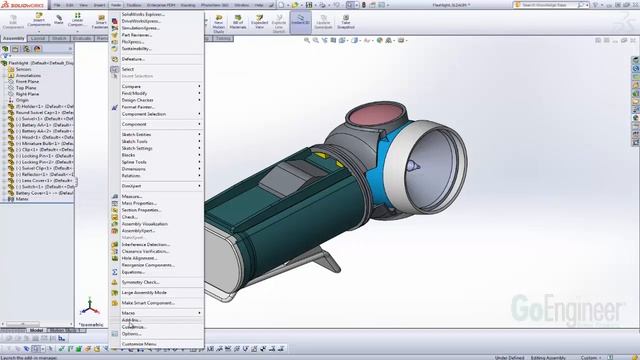Open the FeatureManager design tree tab
Screen dimensions: 640x360
pos(5,49)
